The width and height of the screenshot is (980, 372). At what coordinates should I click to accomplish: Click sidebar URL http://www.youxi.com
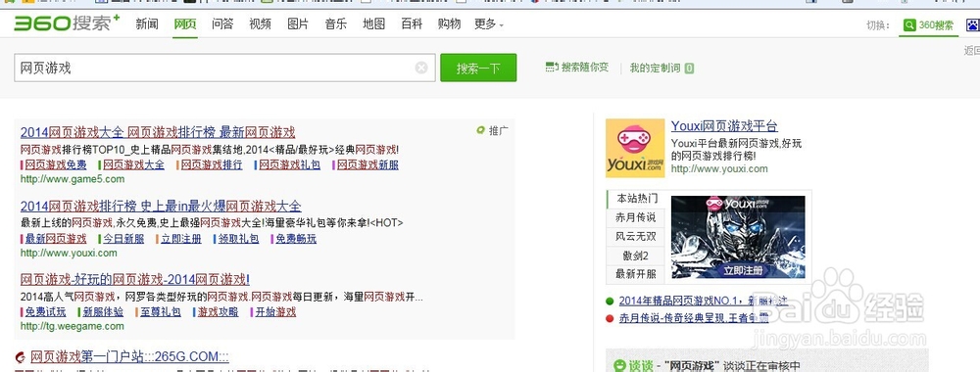pos(719,168)
